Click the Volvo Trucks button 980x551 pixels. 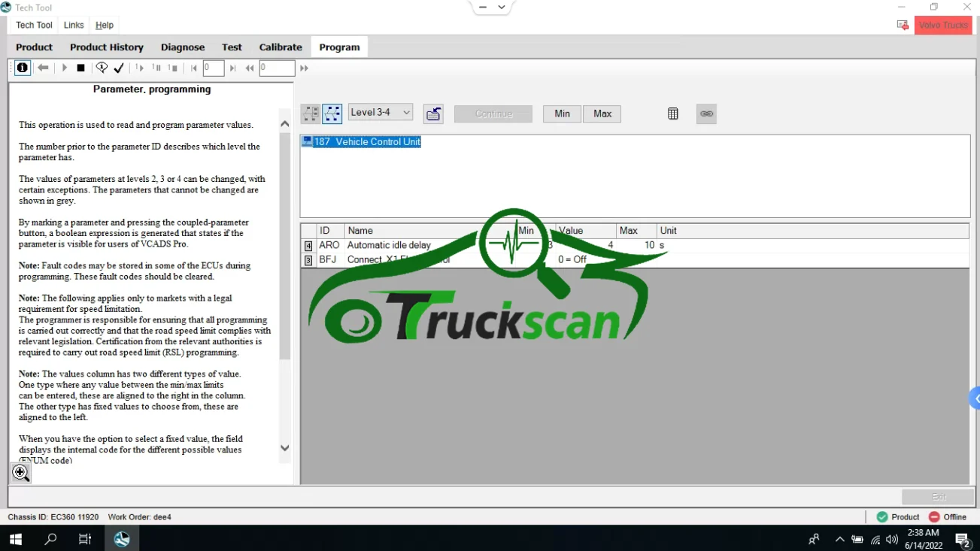[943, 26]
